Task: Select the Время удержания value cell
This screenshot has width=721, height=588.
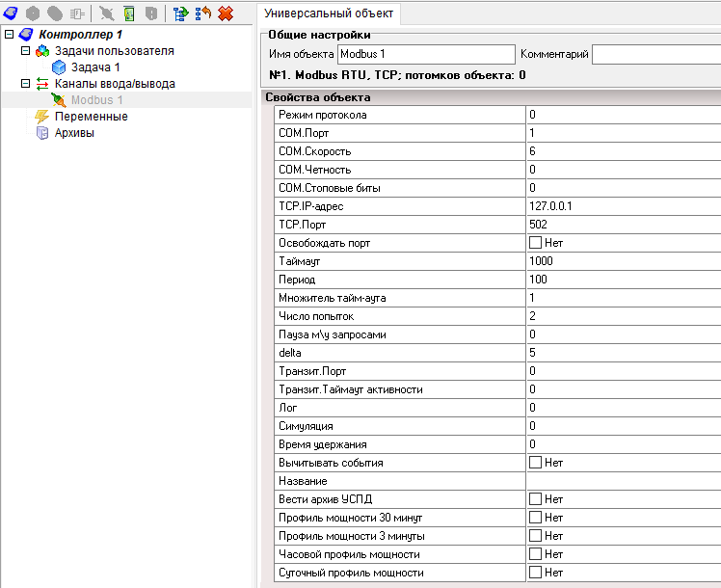Action: tap(624, 444)
